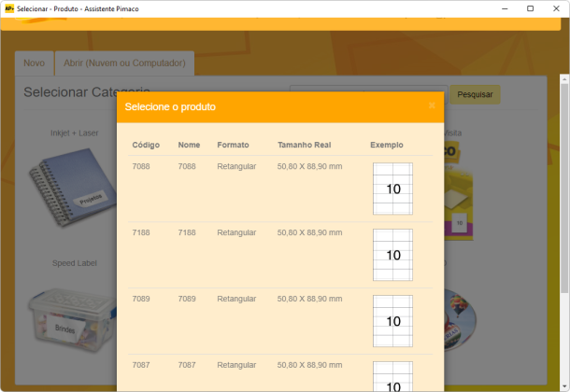
Task: Click the 50,80 X 88,90 mm size of 7089
Action: coord(309,299)
